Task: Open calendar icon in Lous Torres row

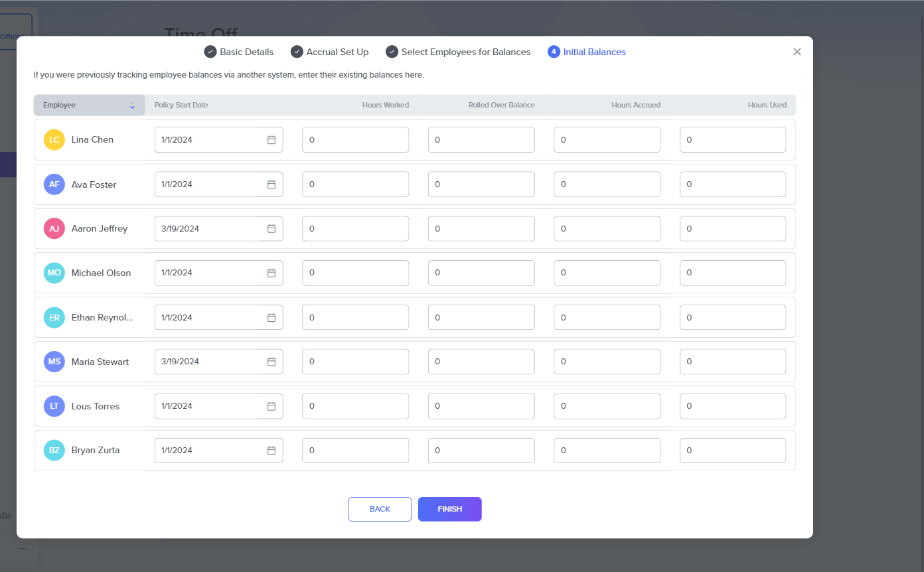Action: pyautogui.click(x=271, y=406)
